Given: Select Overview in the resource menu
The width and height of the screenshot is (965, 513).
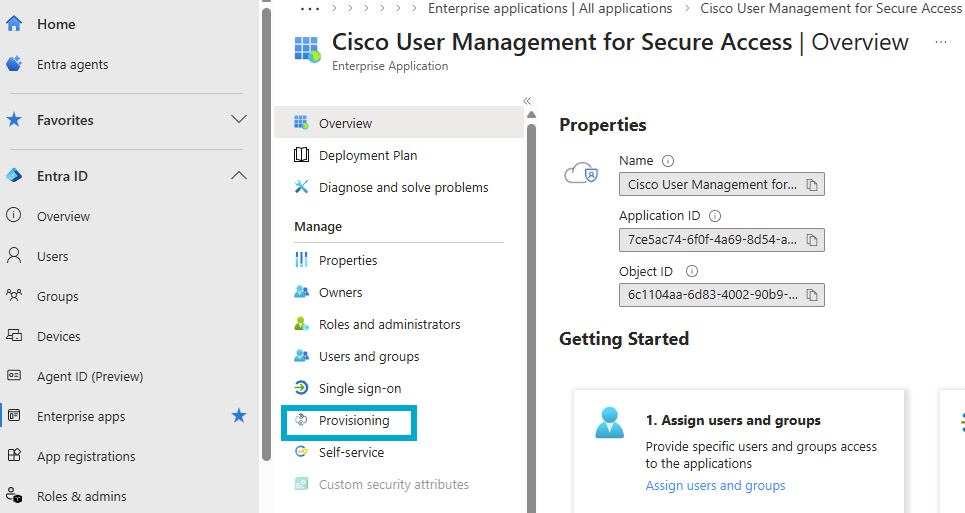Looking at the screenshot, I should [x=399, y=122].
